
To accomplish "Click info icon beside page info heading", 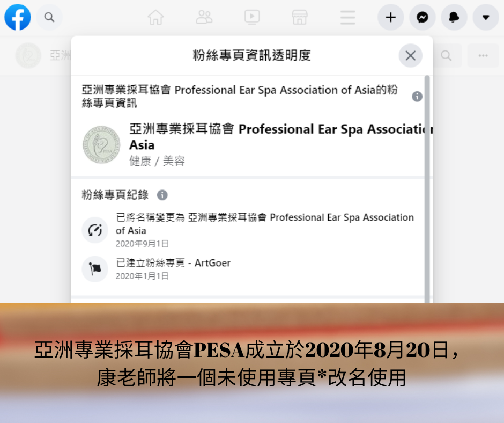I will (x=417, y=96).
